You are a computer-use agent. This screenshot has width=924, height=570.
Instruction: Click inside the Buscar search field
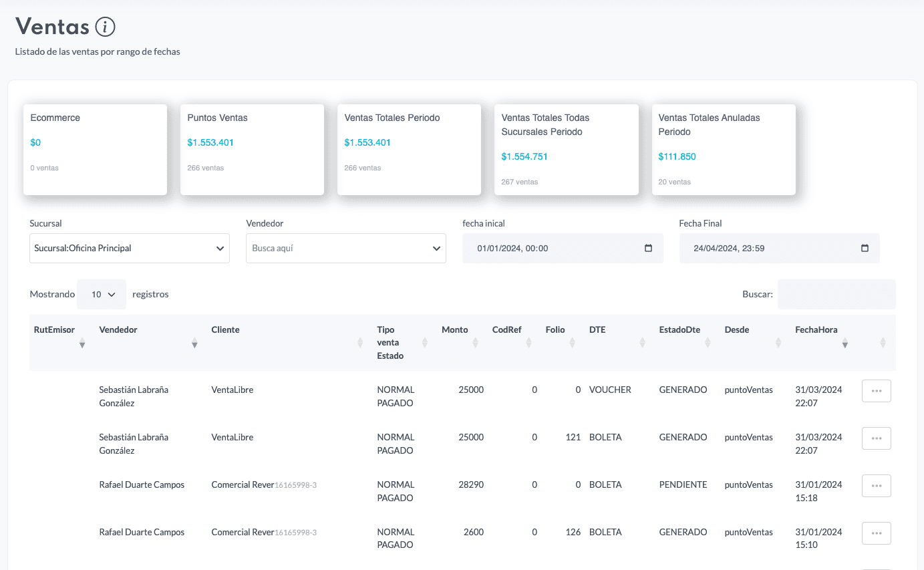[836, 294]
